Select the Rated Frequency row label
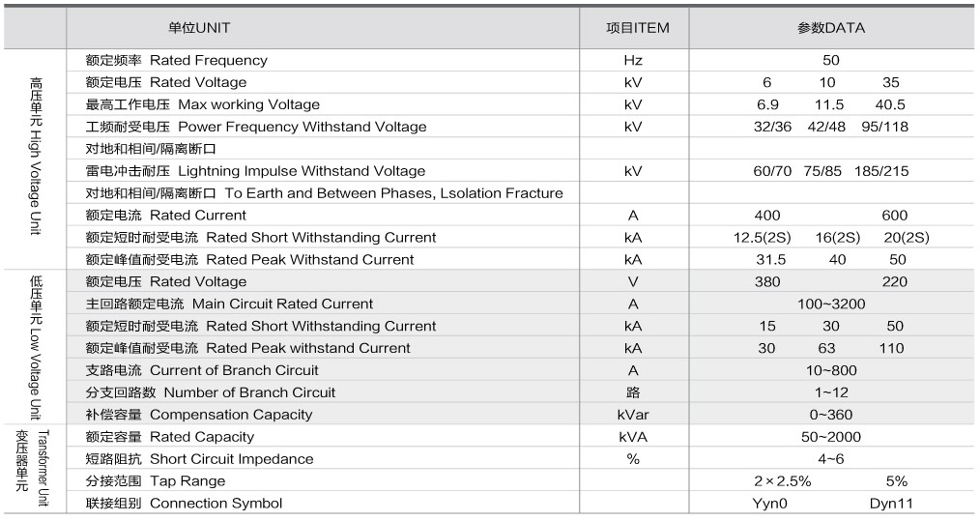 176,60
